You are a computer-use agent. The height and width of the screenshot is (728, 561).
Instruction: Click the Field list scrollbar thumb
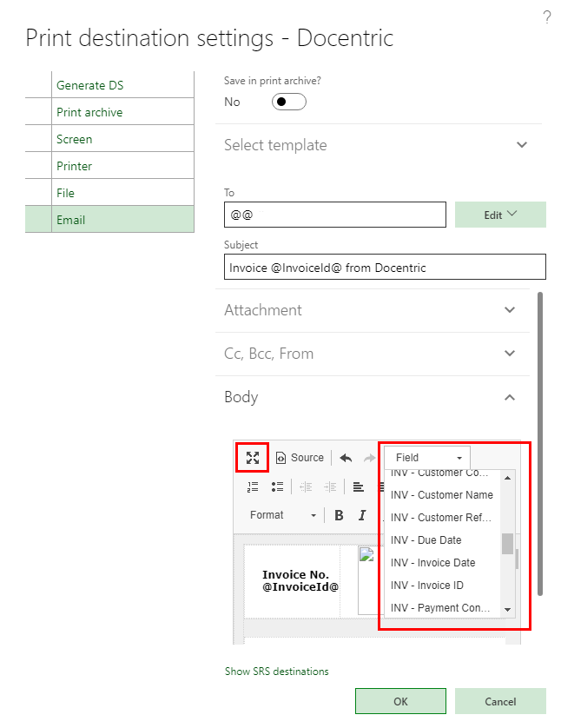(508, 544)
